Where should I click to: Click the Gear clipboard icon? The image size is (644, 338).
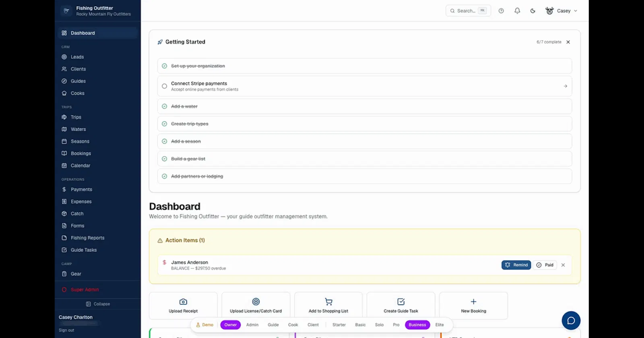[x=64, y=274]
